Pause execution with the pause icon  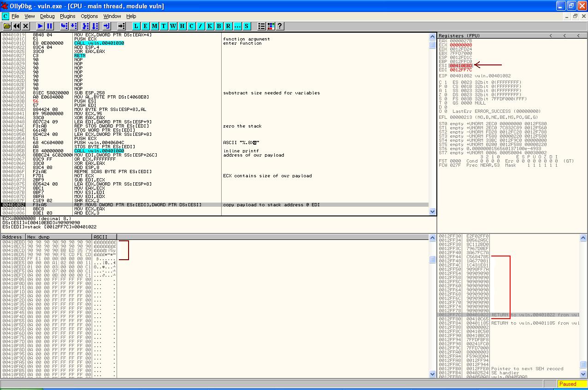pos(50,26)
